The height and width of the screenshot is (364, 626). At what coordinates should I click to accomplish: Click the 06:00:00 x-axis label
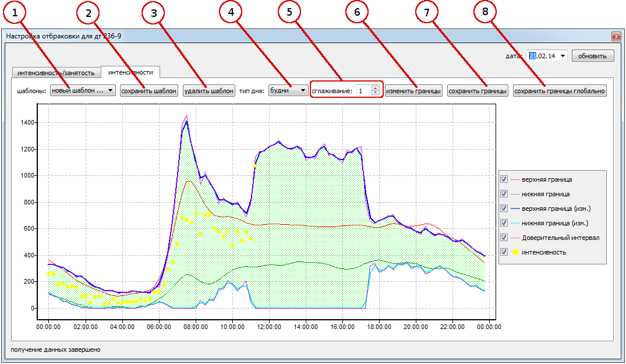coord(159,327)
